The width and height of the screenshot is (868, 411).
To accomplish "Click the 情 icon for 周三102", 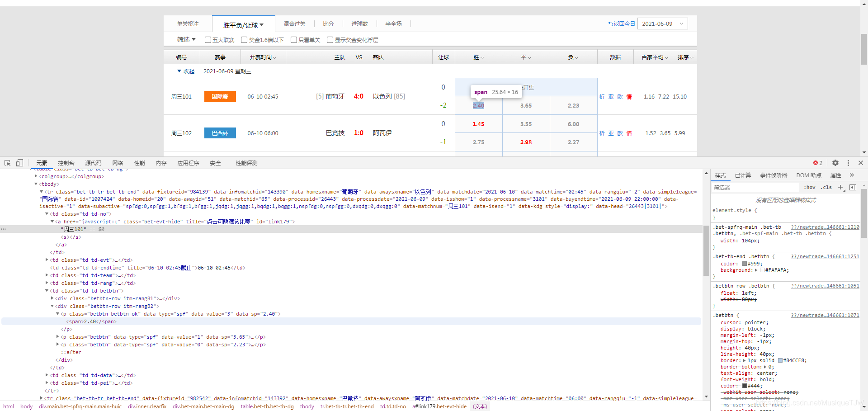I will pos(629,133).
